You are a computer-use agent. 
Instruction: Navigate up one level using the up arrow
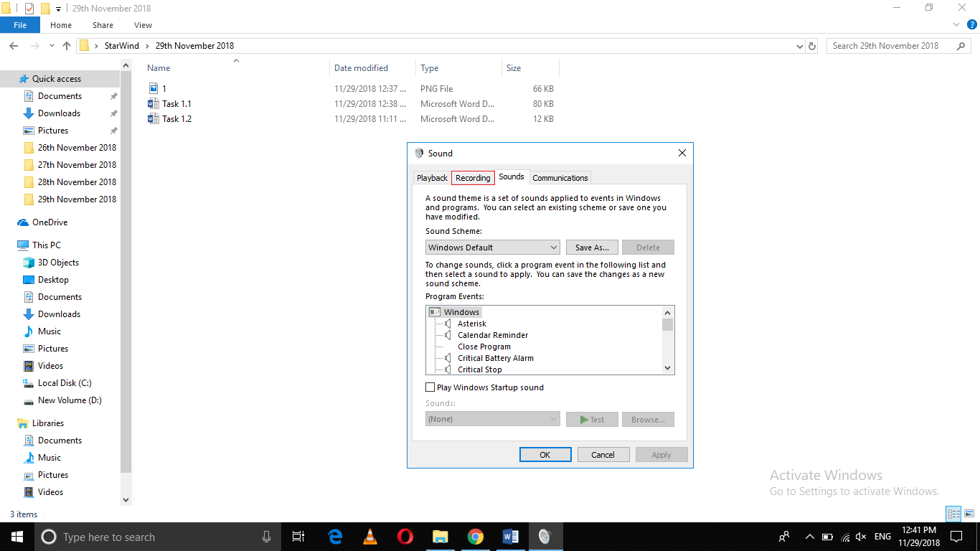(x=66, y=45)
